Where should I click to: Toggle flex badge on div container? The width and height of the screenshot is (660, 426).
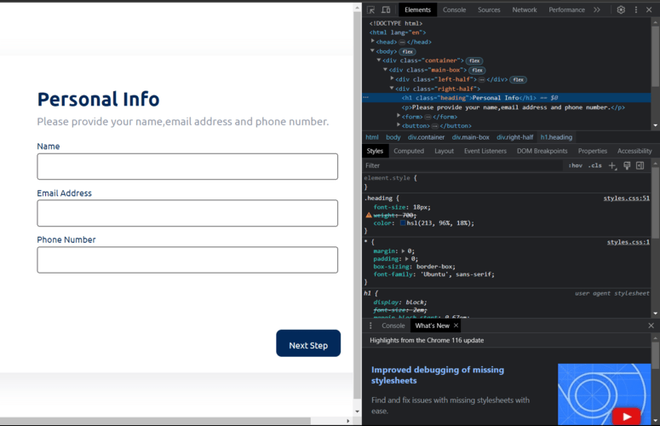(474, 61)
